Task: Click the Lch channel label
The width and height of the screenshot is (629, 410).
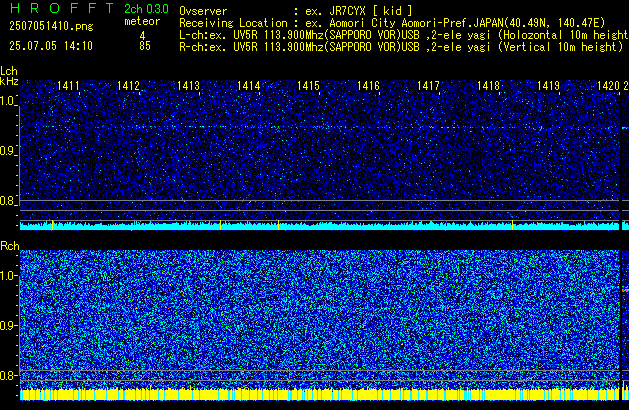Action: coord(9,71)
